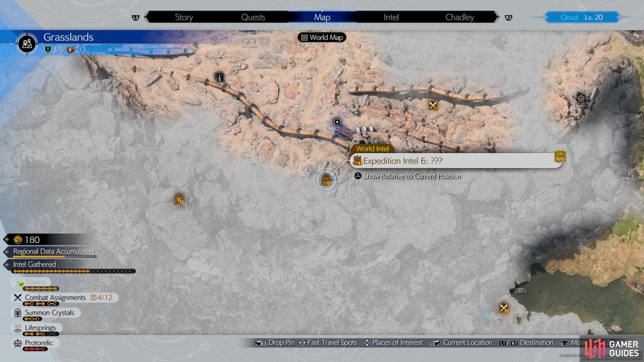
Task: Click the Cloud Lv. 20 character badge
Action: [581, 17]
